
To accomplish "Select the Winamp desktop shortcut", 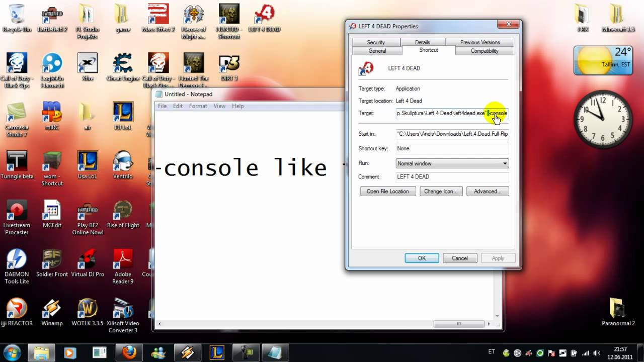I will coord(52,312).
